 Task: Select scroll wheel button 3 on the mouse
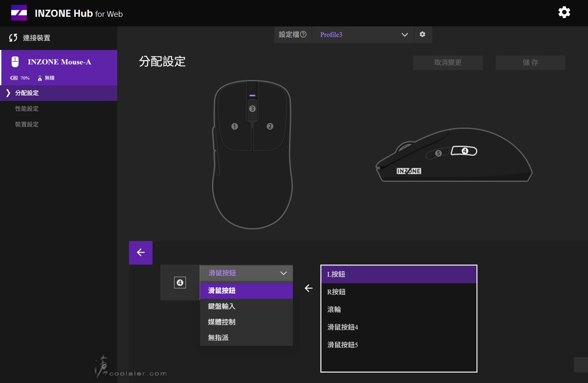coord(252,109)
